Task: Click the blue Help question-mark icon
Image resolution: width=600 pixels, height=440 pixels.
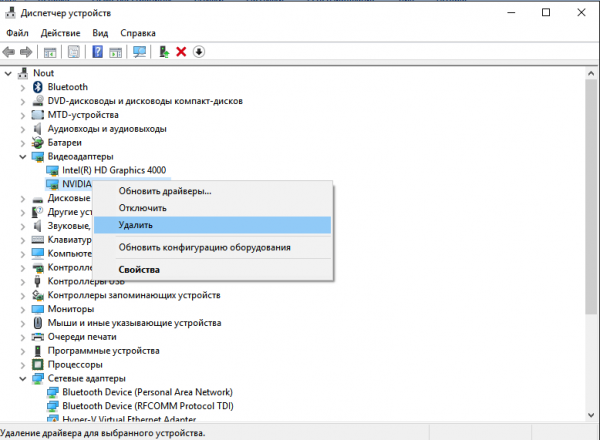Action: coord(98,52)
